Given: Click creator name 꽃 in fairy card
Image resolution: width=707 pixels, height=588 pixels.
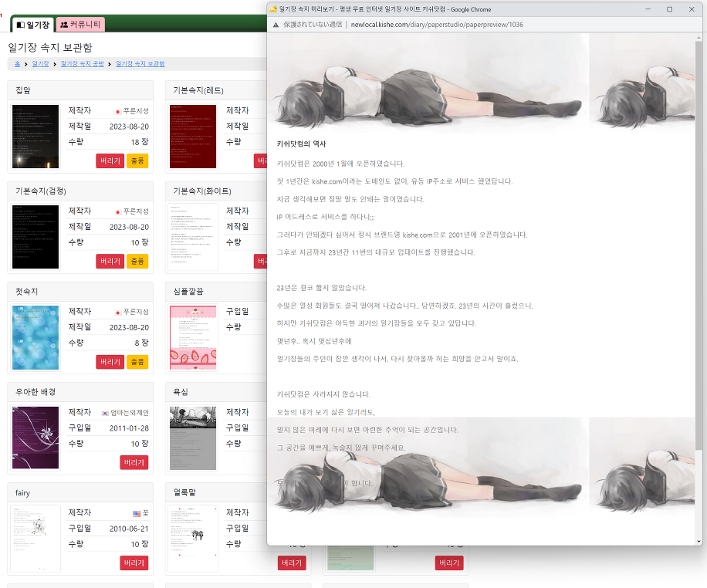Looking at the screenshot, I should point(146,514).
